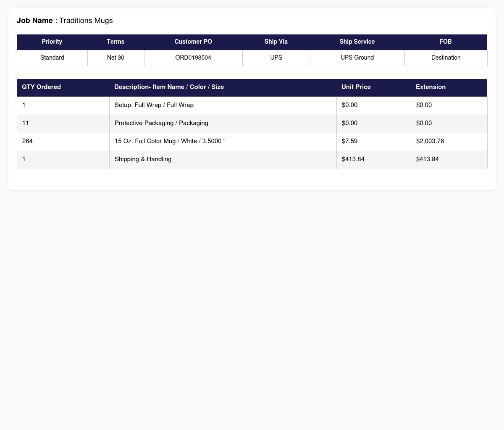Select the Net 30 terms cell

click(115, 58)
